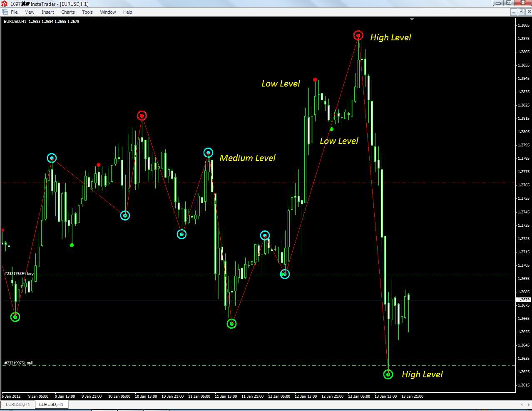Minimize the inner chart window

[x=514, y=12]
